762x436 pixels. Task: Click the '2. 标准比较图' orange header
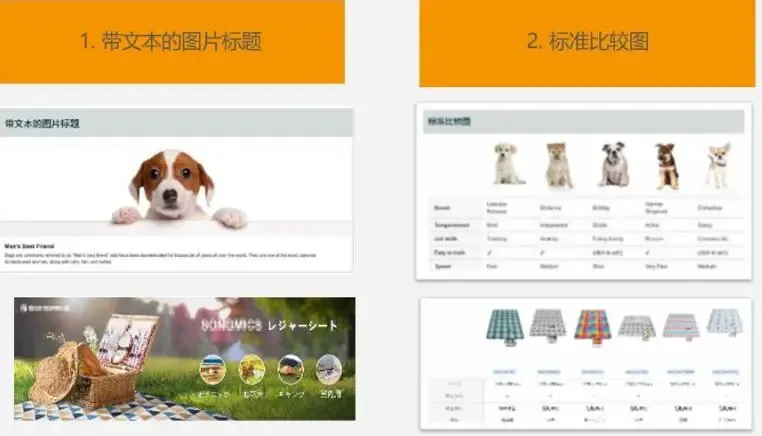(587, 42)
